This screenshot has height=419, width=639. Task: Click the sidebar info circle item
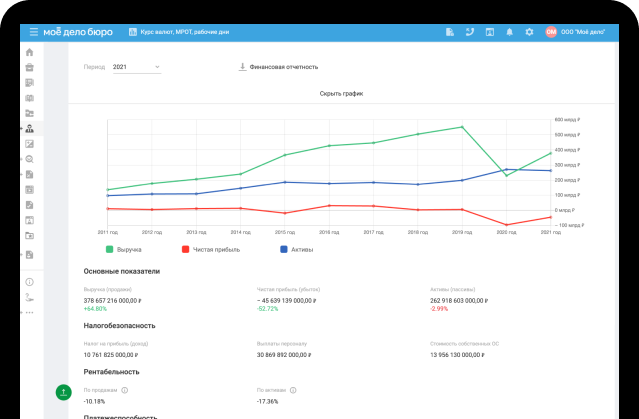(x=29, y=282)
